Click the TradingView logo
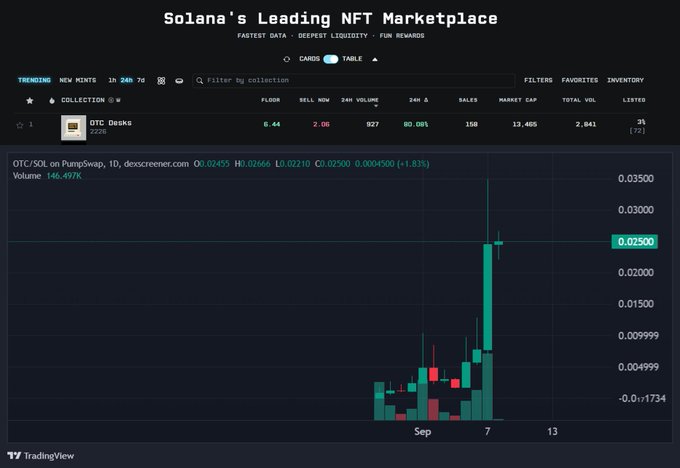 tap(41, 456)
